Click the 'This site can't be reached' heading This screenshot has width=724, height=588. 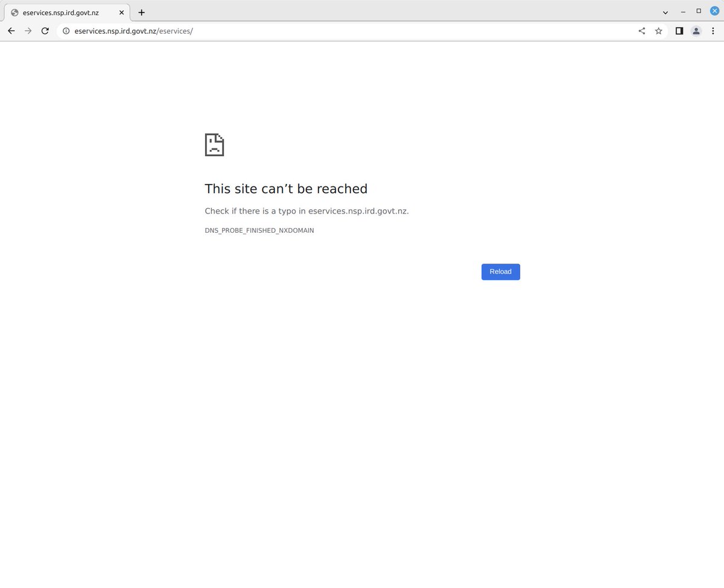pos(286,189)
